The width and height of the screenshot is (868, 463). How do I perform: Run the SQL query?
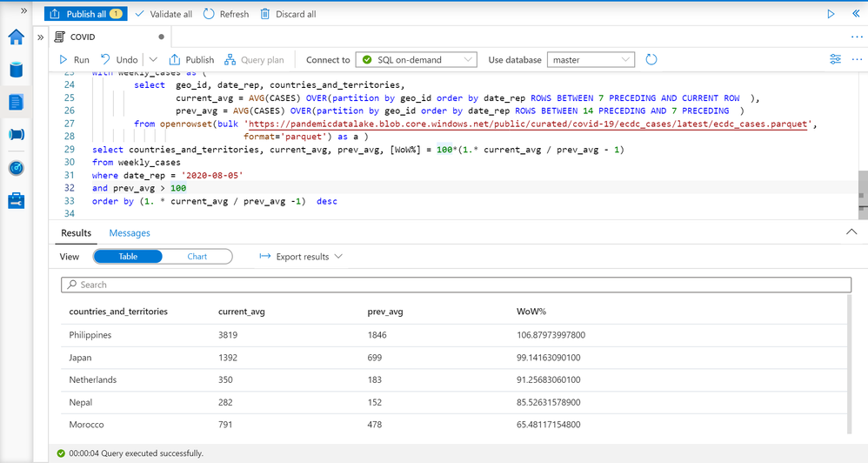pyautogui.click(x=74, y=60)
